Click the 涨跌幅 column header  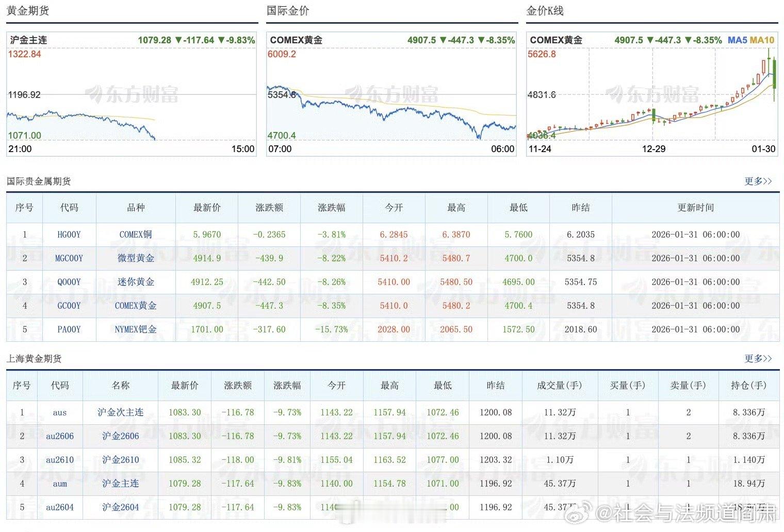tap(331, 208)
